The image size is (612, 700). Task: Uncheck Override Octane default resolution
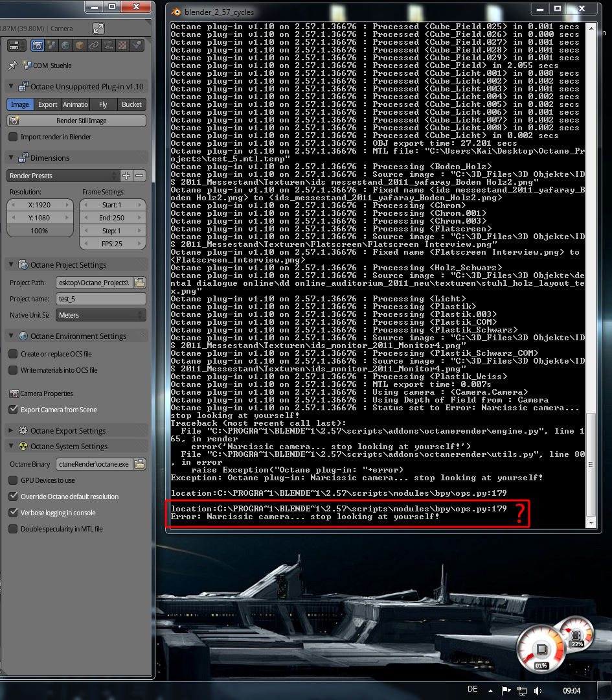[x=14, y=496]
